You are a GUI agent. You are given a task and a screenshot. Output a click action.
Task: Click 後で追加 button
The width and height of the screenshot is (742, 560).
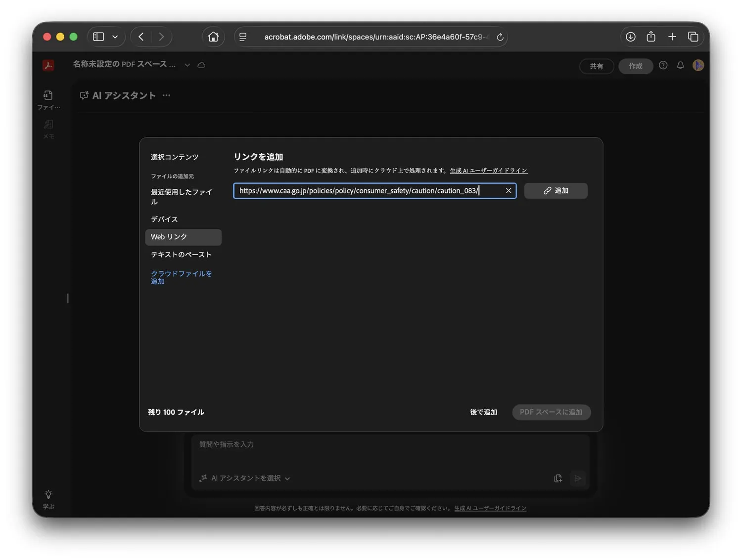483,412
